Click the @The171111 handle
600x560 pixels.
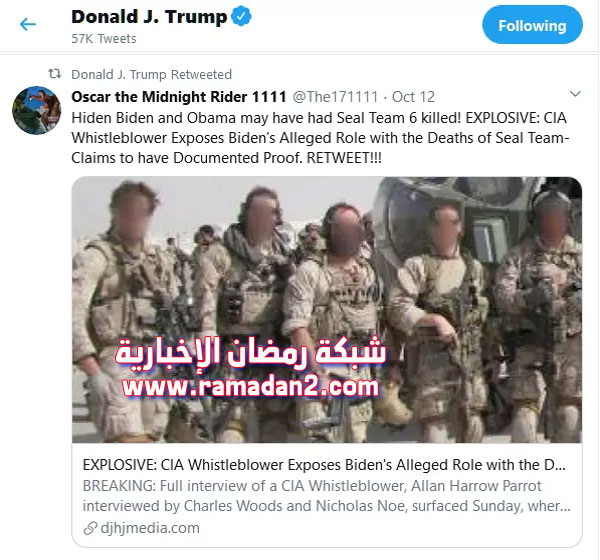click(336, 97)
